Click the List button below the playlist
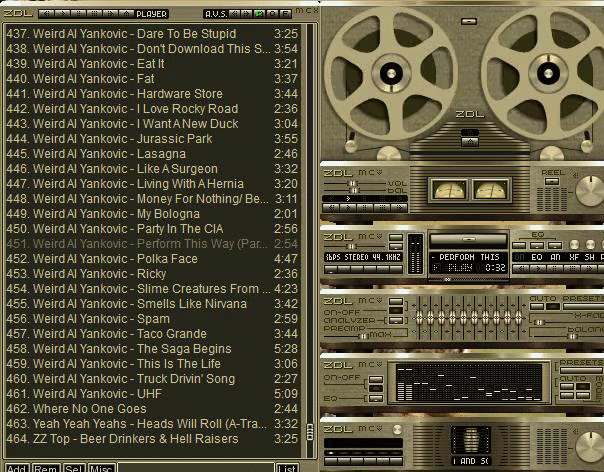Image resolution: width=604 pixels, height=472 pixels. 287,468
